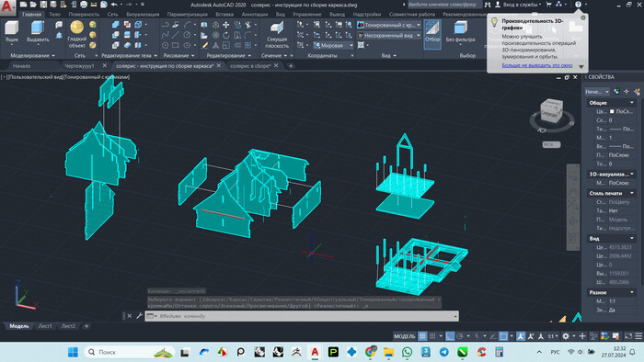Click the customize wrench icon beside command line

click(x=139, y=316)
